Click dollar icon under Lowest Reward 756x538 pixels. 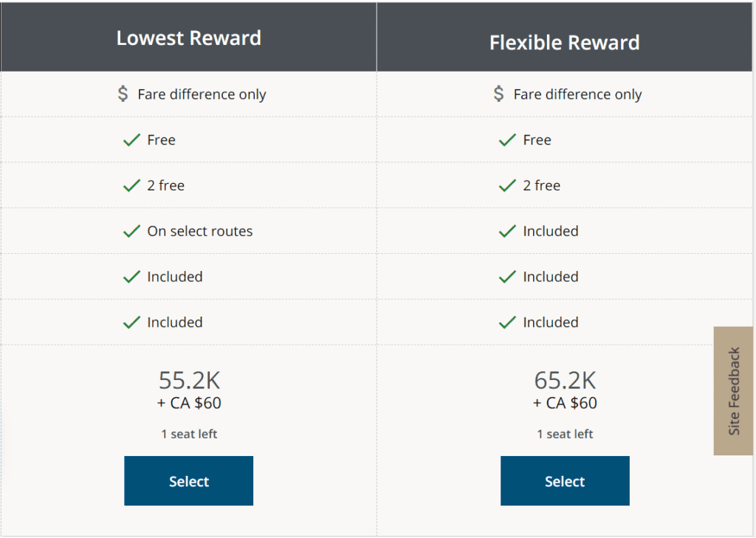pyautogui.click(x=123, y=94)
